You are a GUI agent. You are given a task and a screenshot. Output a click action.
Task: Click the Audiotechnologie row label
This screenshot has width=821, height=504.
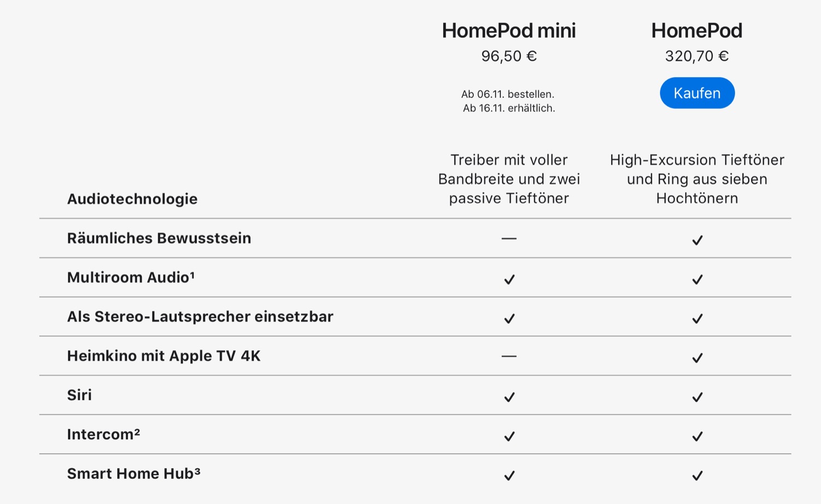click(x=132, y=199)
